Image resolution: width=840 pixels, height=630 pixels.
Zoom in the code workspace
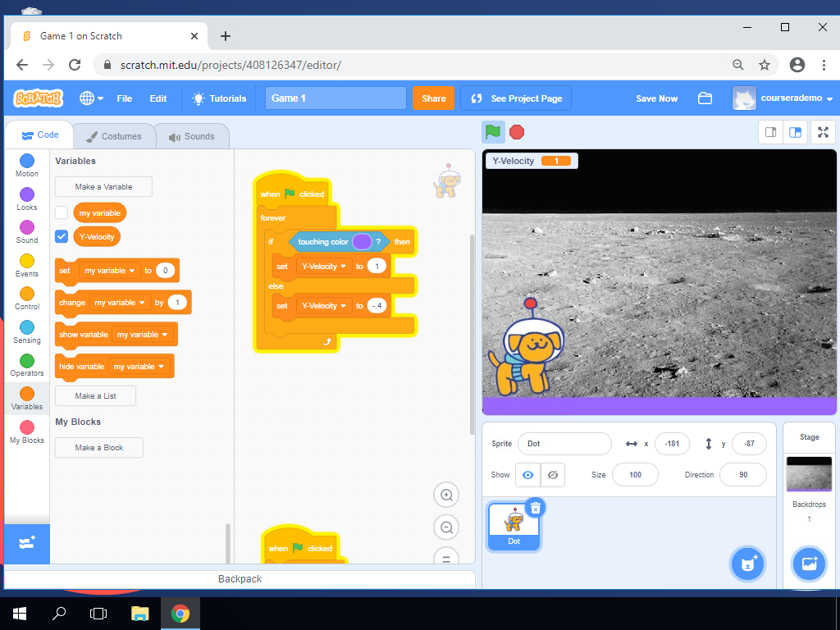click(446, 495)
